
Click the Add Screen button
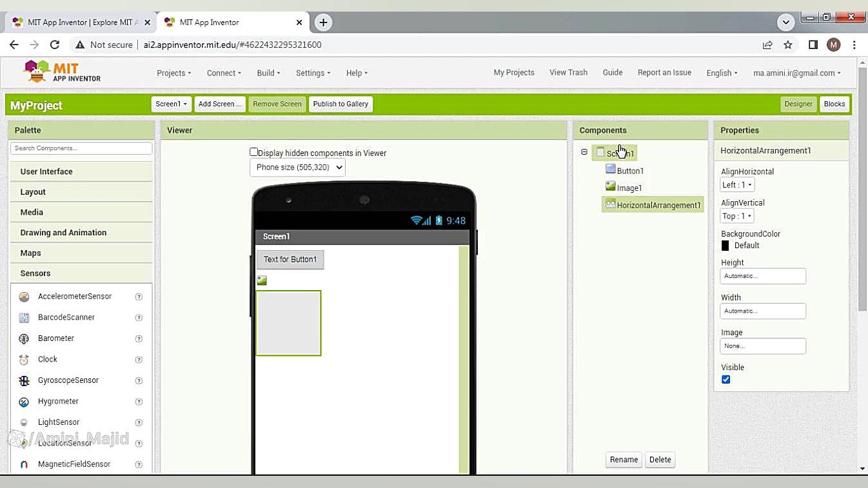click(220, 104)
